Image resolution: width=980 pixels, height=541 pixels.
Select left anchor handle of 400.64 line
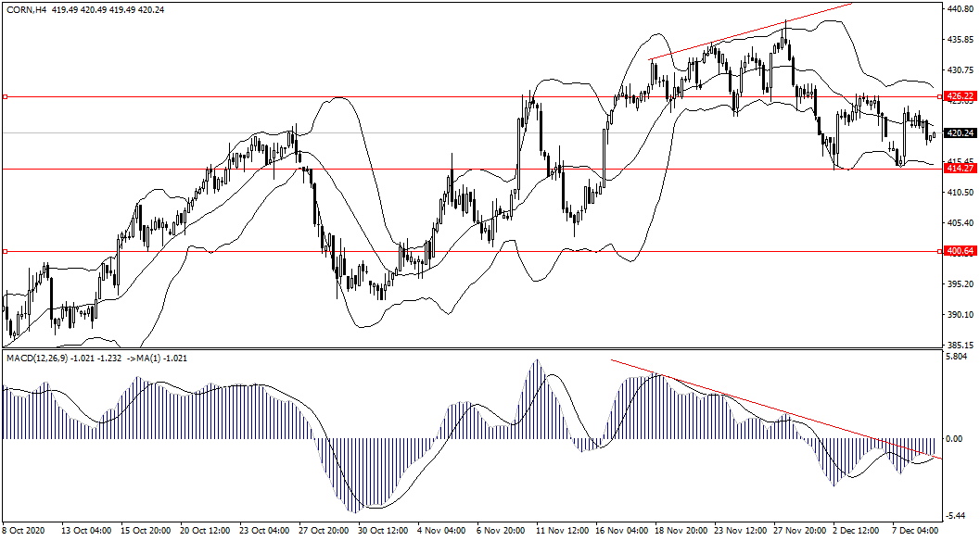pyautogui.click(x=5, y=251)
